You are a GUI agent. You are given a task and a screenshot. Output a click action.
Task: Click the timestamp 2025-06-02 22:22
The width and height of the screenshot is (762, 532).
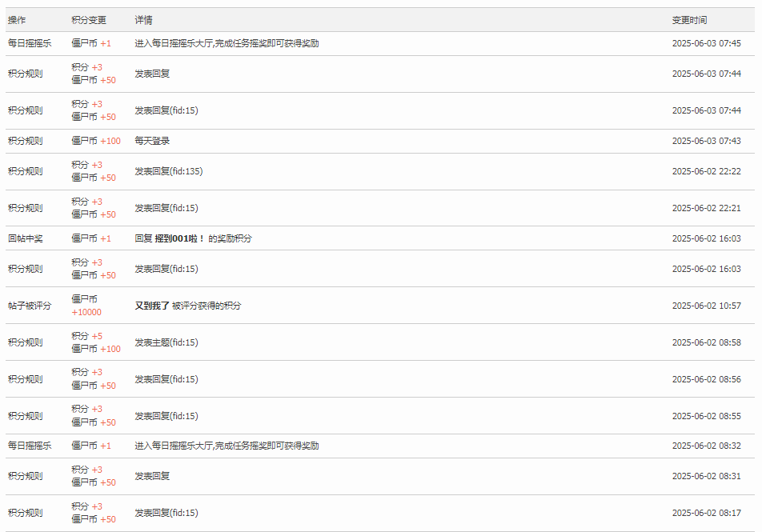(706, 171)
